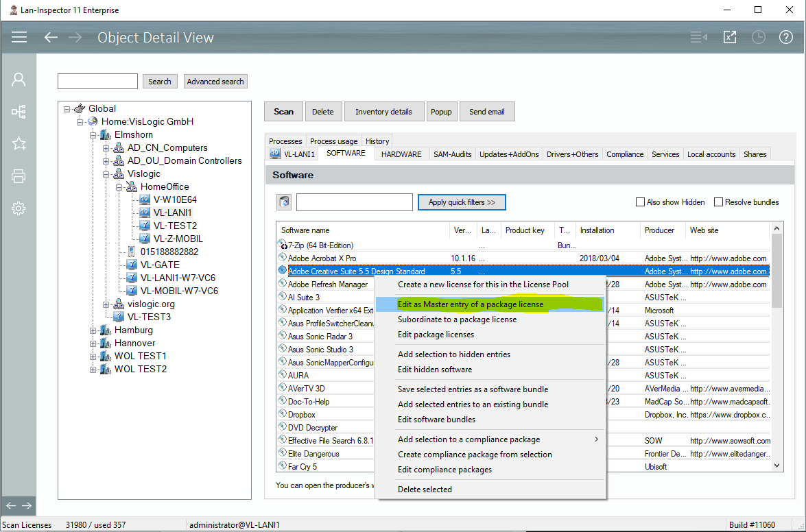
Task: Open the settings gear sidebar icon
Action: [19, 208]
